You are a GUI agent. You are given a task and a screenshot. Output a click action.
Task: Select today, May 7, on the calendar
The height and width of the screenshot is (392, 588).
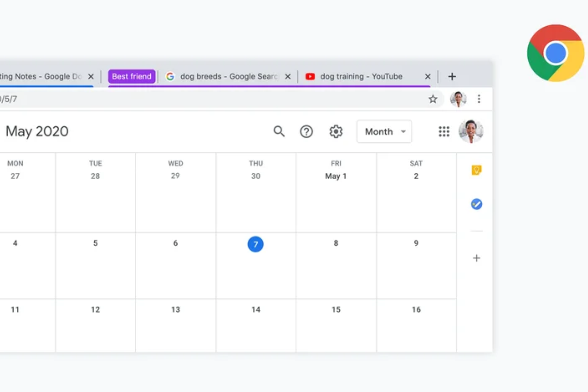[x=255, y=244]
